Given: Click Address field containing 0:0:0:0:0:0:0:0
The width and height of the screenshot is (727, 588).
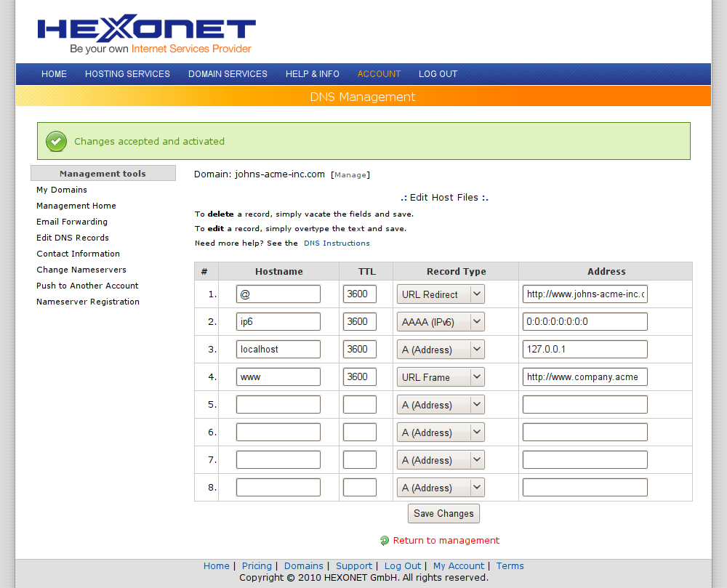Looking at the screenshot, I should (585, 321).
